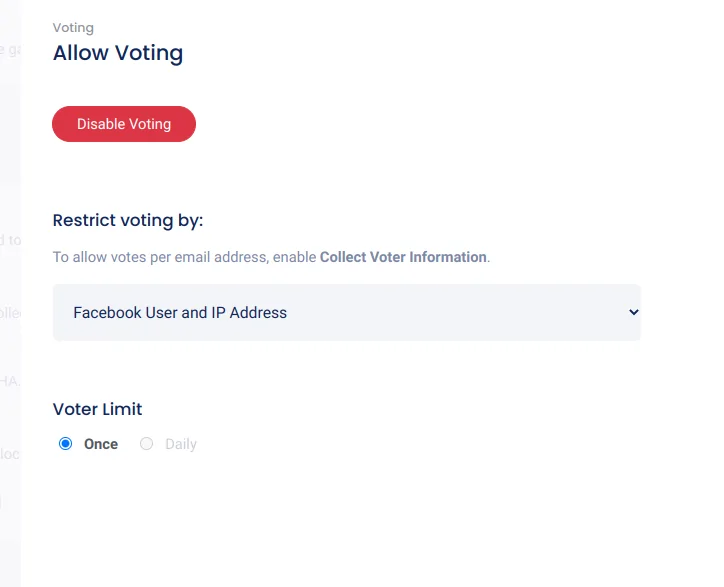Click the Restrict voting by: label
Image resolution: width=724 pixels, height=587 pixels.
click(128, 220)
